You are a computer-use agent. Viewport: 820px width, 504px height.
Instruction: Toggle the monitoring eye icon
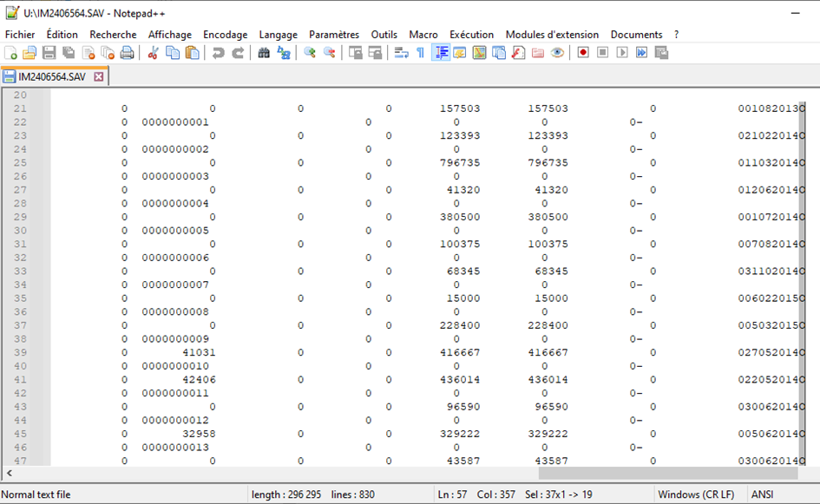pyautogui.click(x=557, y=53)
